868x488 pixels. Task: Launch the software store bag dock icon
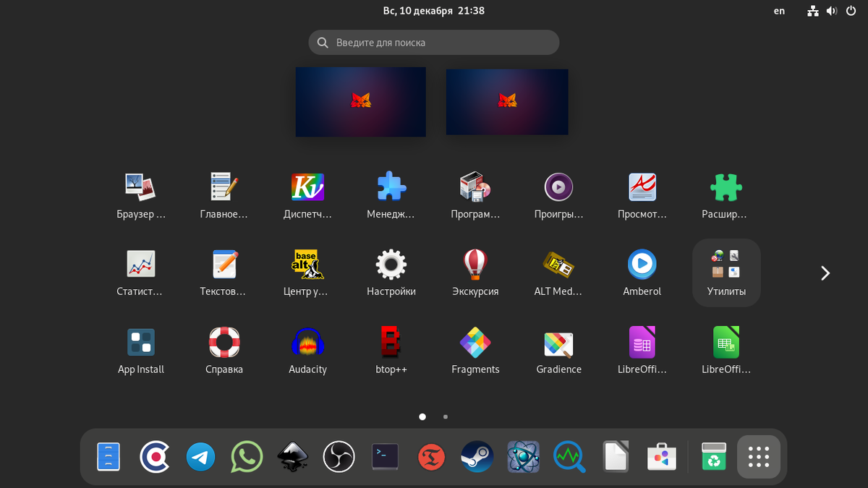pyautogui.click(x=662, y=457)
